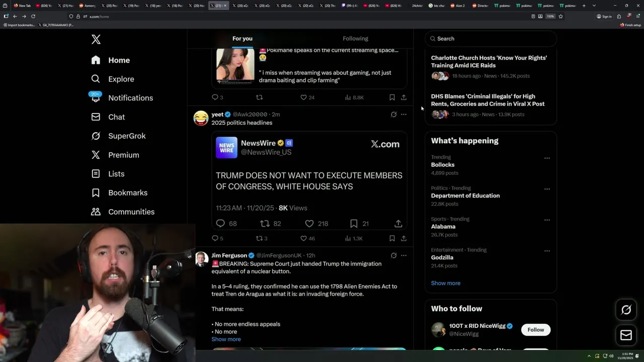644x362 pixels.
Task: Click browser back arrow
Action: (15, 17)
